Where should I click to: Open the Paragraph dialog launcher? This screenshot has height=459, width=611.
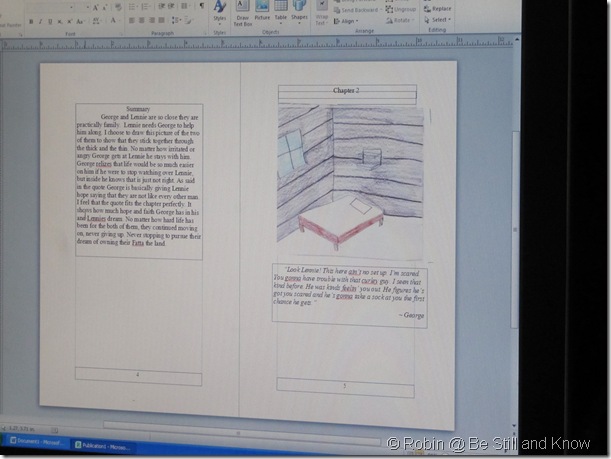205,34
